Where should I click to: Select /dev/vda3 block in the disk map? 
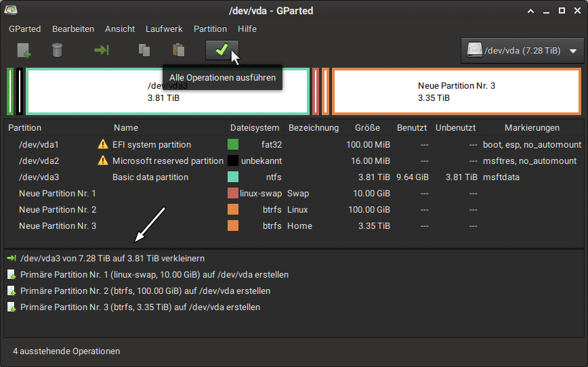167,91
